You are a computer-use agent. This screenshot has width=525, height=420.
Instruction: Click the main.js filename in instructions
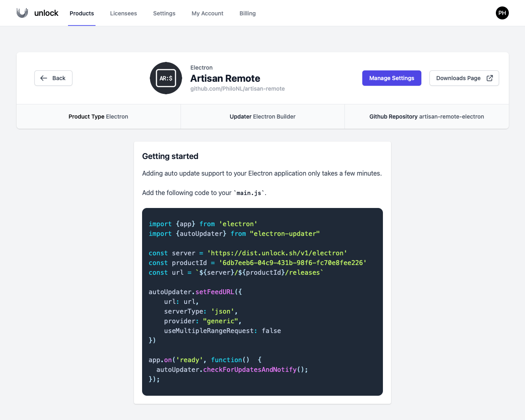(249, 193)
